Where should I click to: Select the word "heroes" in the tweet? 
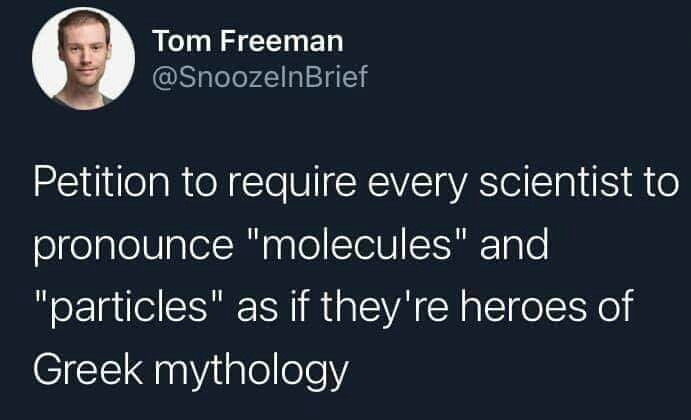(524, 306)
